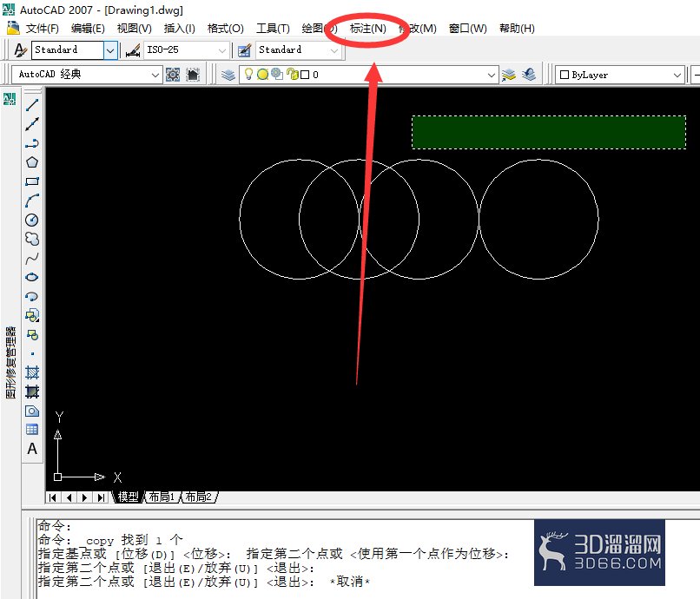Open the 标注(N) menu

click(368, 29)
